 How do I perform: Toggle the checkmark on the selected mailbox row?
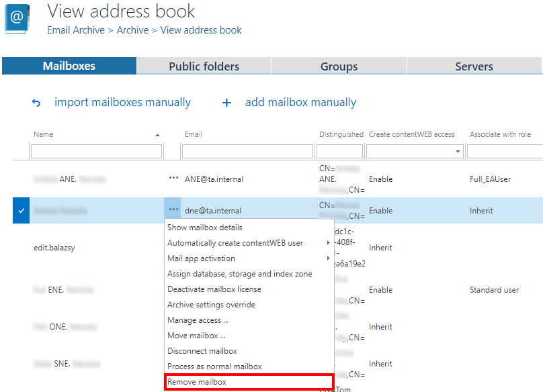point(22,211)
